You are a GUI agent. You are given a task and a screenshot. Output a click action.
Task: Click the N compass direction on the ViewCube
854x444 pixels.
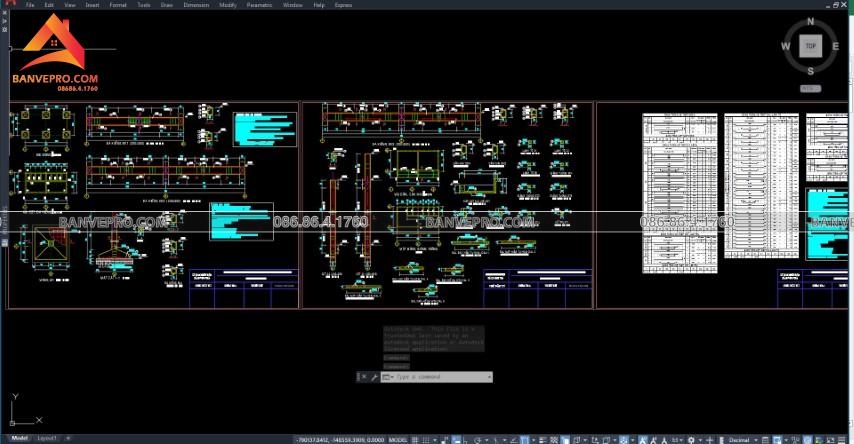pyautogui.click(x=810, y=21)
